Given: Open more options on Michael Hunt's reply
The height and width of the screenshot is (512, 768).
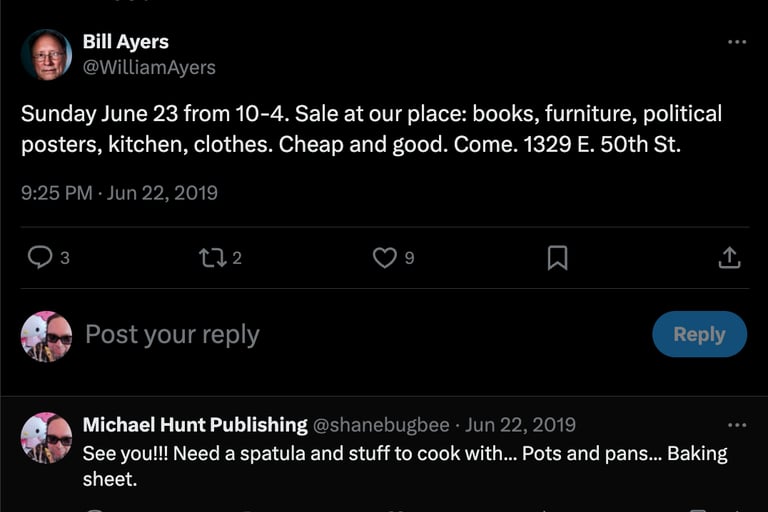Looking at the screenshot, I should click(737, 425).
